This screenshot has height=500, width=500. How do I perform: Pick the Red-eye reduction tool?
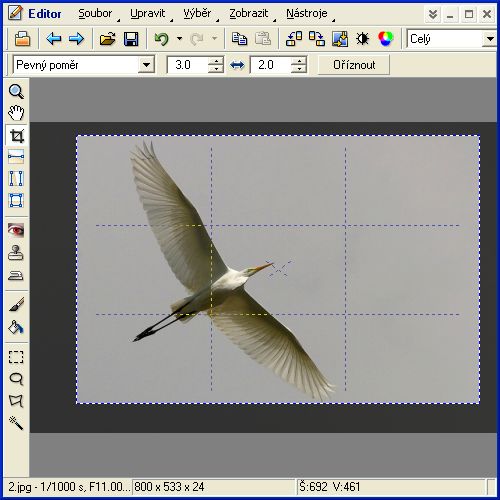(16, 230)
